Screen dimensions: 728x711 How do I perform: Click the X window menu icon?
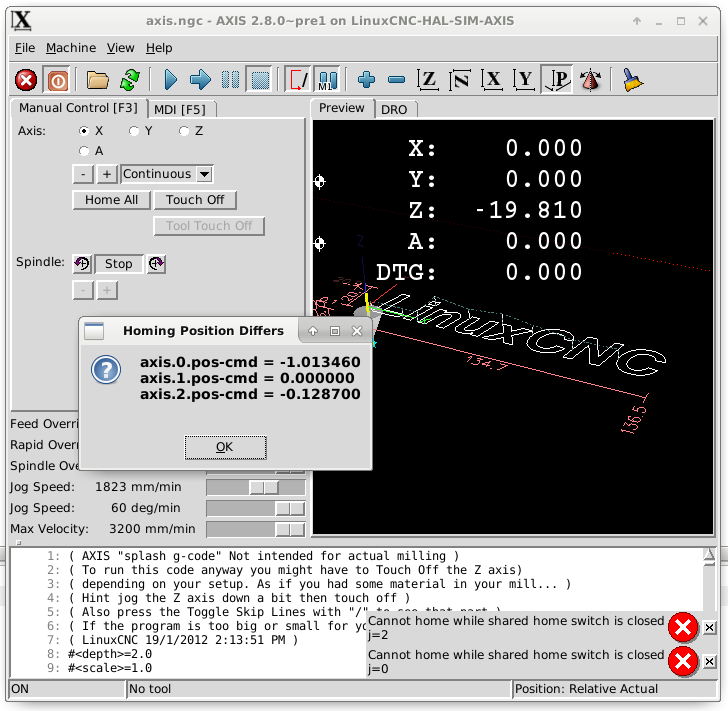point(21,21)
